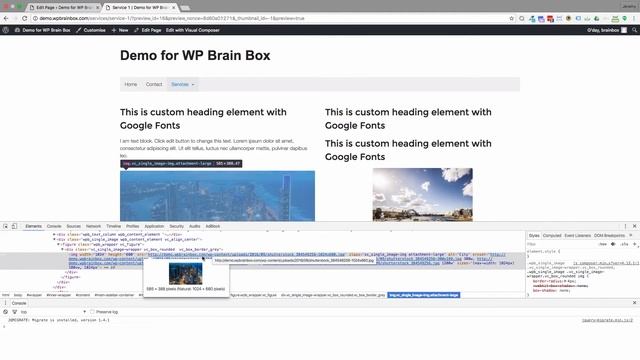The height and width of the screenshot is (360, 640).
Task: Click the WordPress logo in admin bar
Action: [5, 30]
